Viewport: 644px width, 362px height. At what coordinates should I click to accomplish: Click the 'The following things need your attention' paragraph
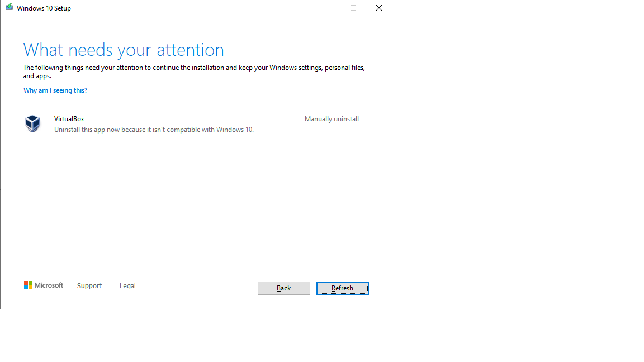[194, 72]
